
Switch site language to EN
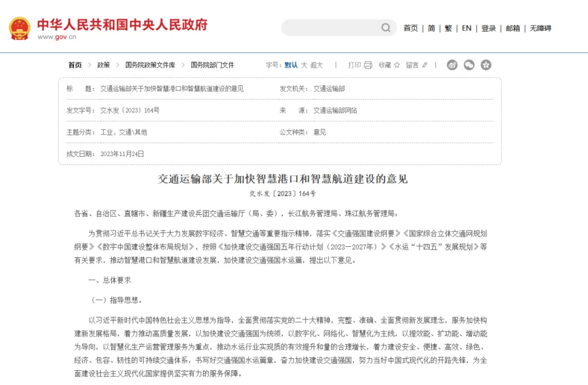coord(467,28)
